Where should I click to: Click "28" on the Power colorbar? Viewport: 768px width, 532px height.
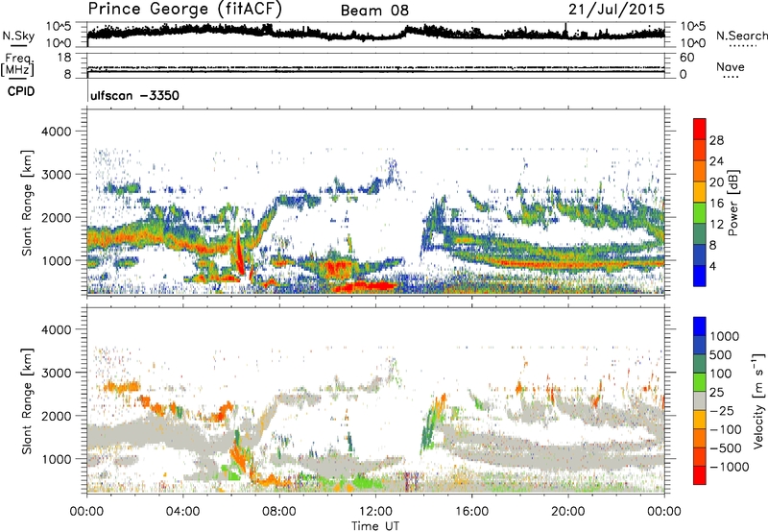[716, 140]
